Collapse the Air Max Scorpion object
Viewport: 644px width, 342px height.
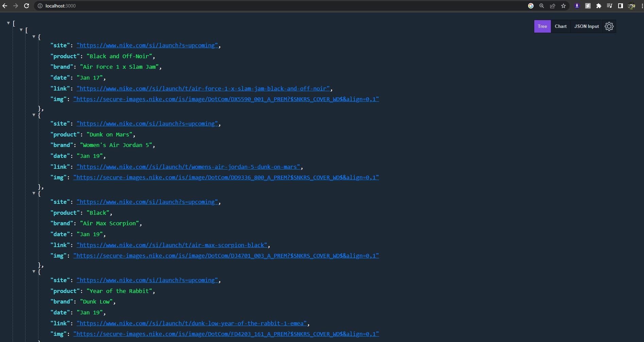[34, 193]
